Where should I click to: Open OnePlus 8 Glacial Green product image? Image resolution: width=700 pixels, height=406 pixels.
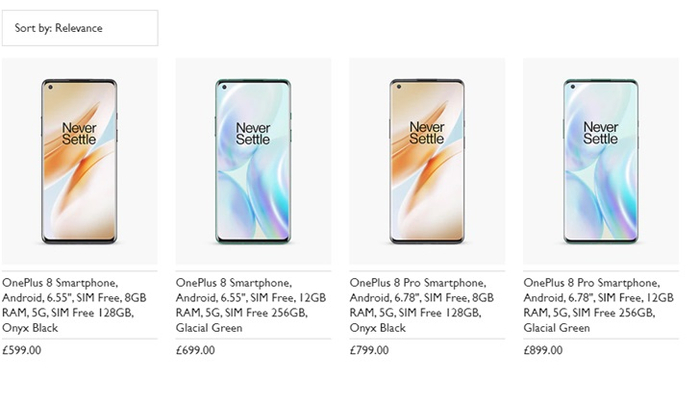[253, 161]
